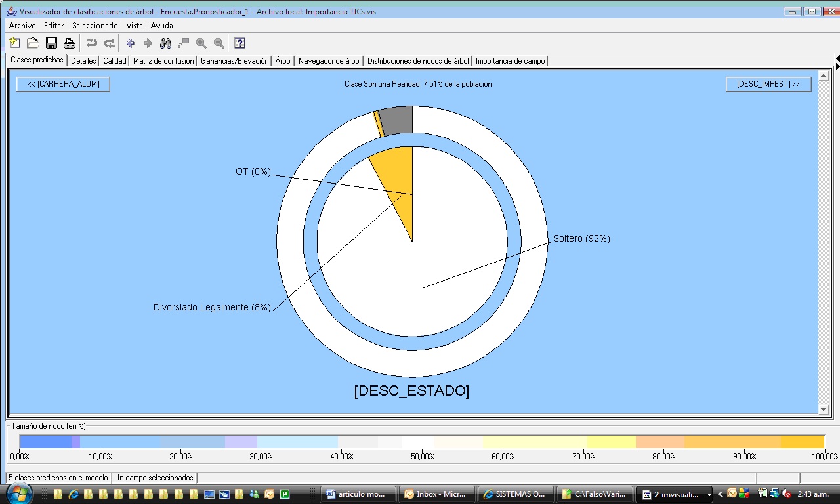This screenshot has height=504, width=840.
Task: Switch to the Matriz de confusión tab
Action: click(x=163, y=61)
